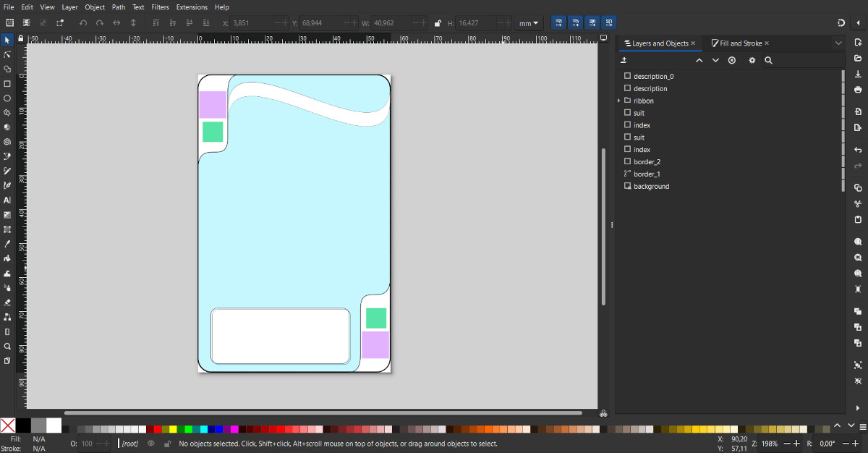Toggle the root layer lock icon

pyautogui.click(x=167, y=444)
